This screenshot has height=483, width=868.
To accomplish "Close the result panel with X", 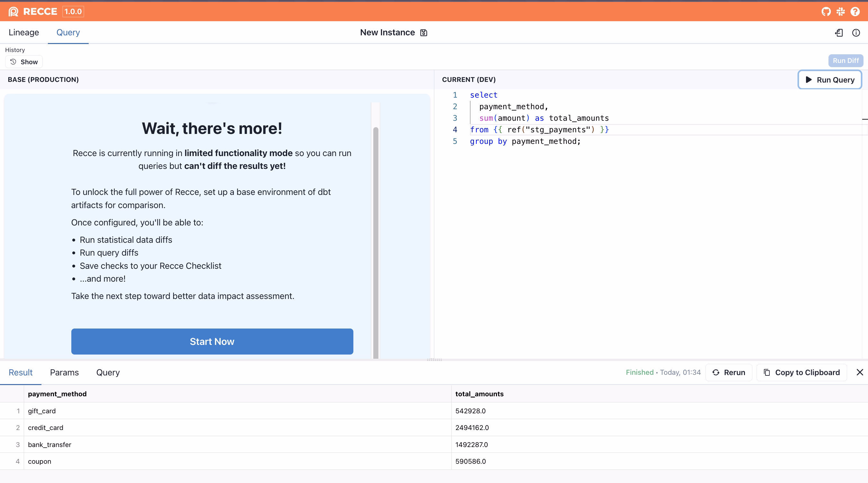I will [x=860, y=372].
